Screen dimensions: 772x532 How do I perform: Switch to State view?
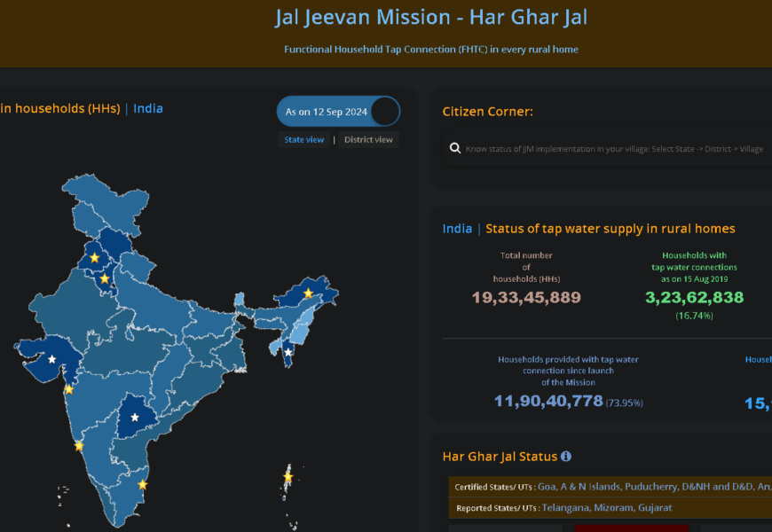click(303, 140)
